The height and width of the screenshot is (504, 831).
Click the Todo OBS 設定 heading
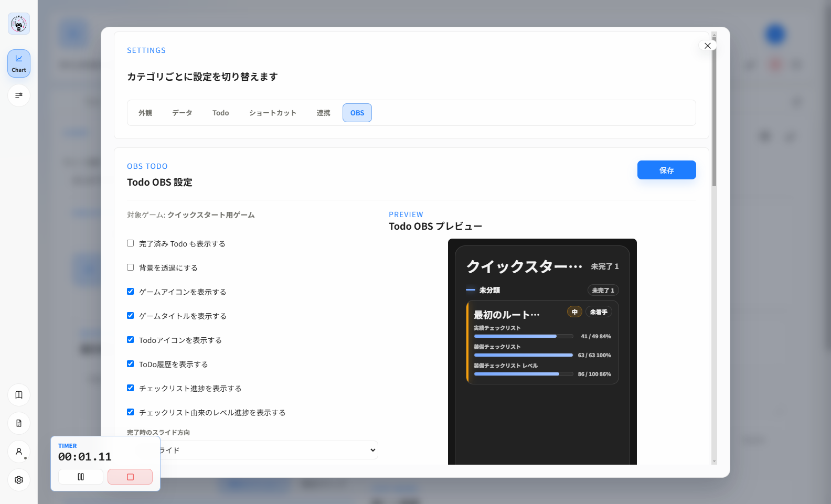click(159, 183)
